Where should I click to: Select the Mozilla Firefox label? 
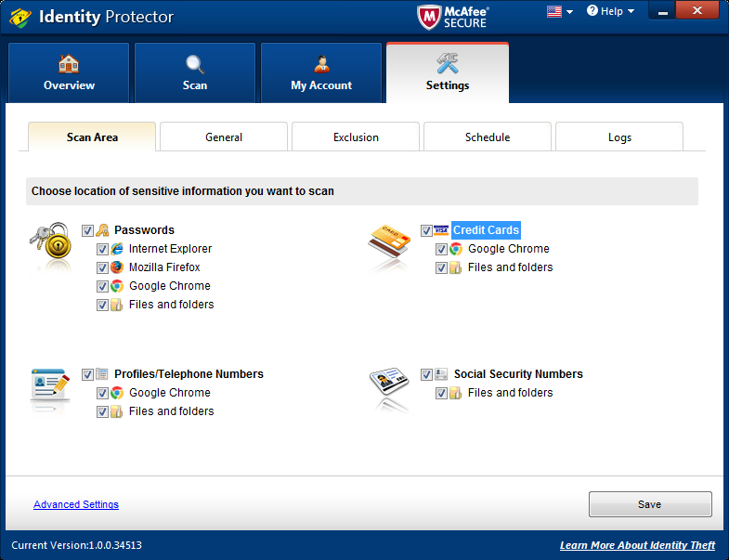coord(164,267)
